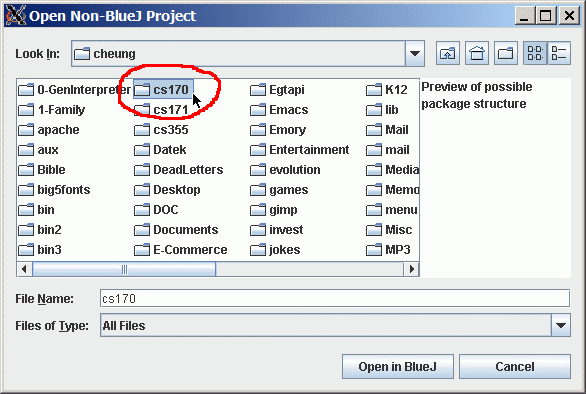This screenshot has width=586, height=394.
Task: Cancel the dialog
Action: pos(515,367)
